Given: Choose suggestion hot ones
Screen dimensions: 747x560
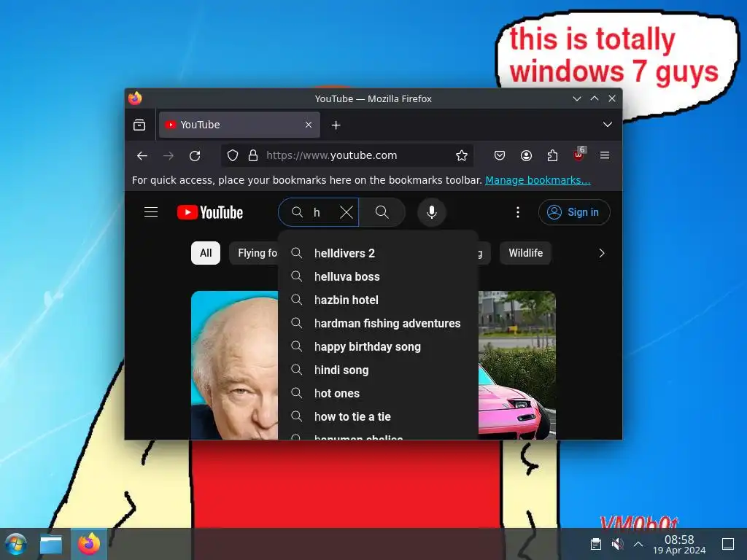Looking at the screenshot, I should 378,393.
